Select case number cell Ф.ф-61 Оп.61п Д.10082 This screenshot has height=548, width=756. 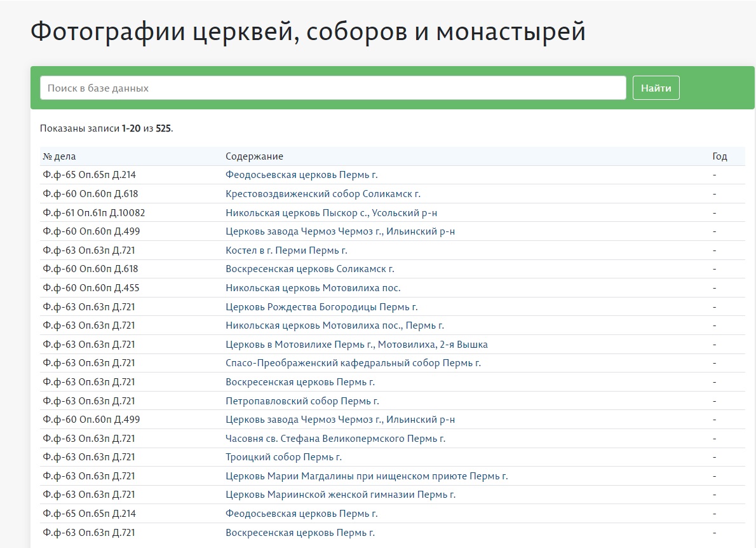(x=93, y=213)
